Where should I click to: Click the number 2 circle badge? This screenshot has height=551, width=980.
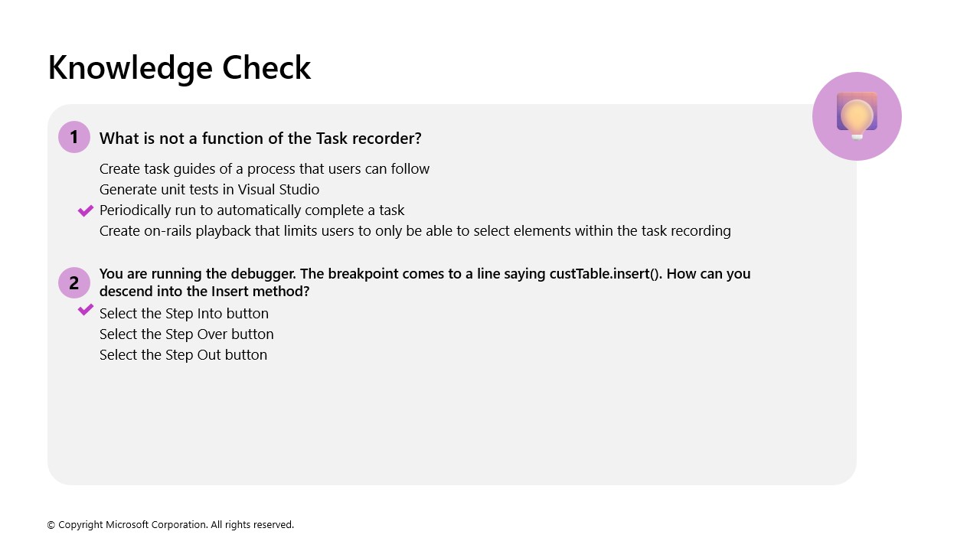pyautogui.click(x=74, y=282)
